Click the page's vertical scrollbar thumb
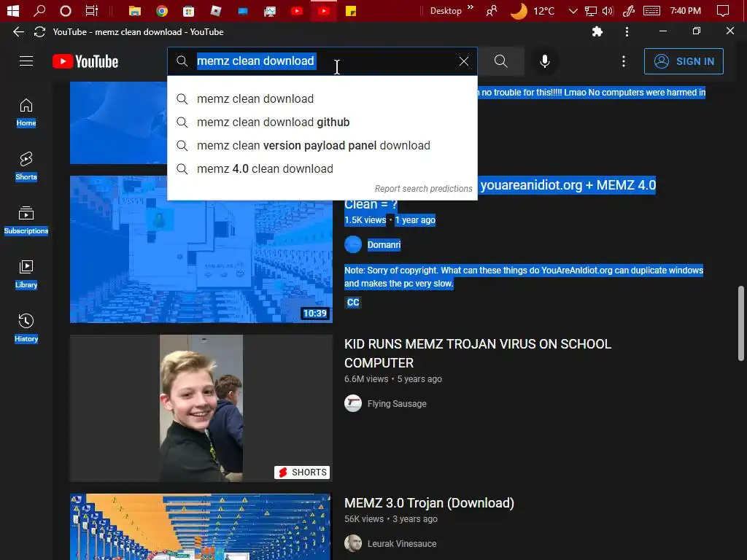The width and height of the screenshot is (747, 560). click(x=741, y=323)
